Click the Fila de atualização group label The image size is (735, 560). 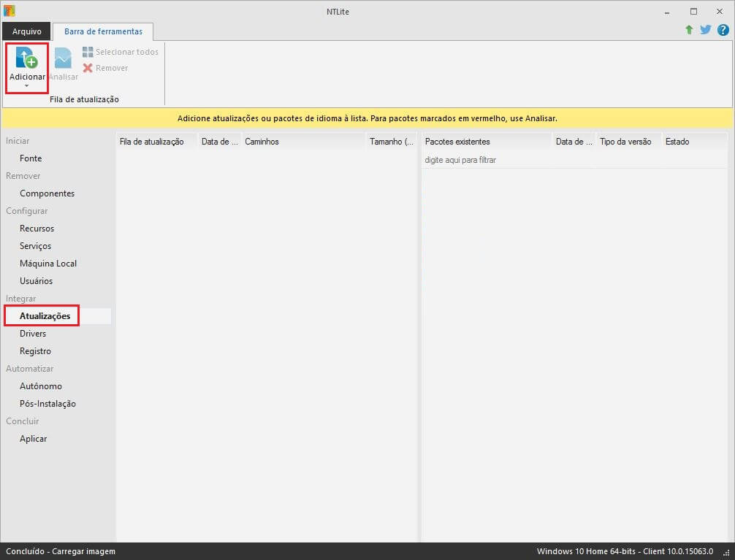[84, 99]
